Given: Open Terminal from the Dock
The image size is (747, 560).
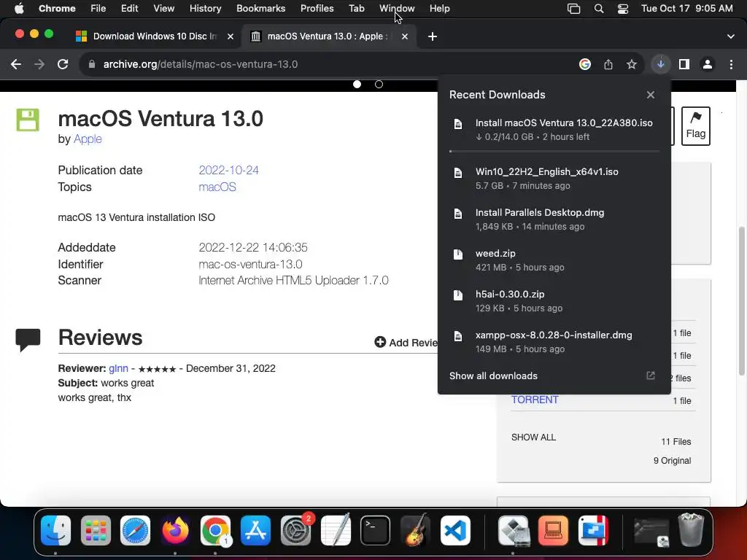Looking at the screenshot, I should click(x=376, y=530).
